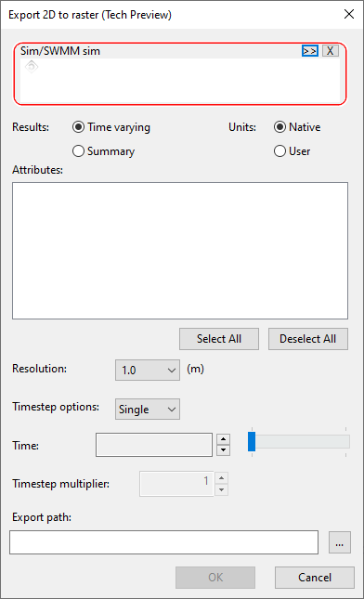The image size is (364, 599).
Task: Decrease Time with the down arrow
Action: (x=223, y=450)
